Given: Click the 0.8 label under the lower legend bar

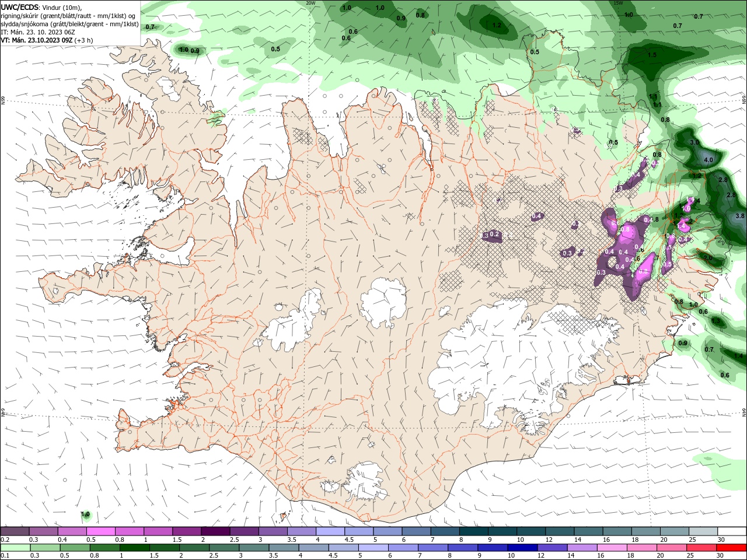Looking at the screenshot, I should click(x=94, y=556).
